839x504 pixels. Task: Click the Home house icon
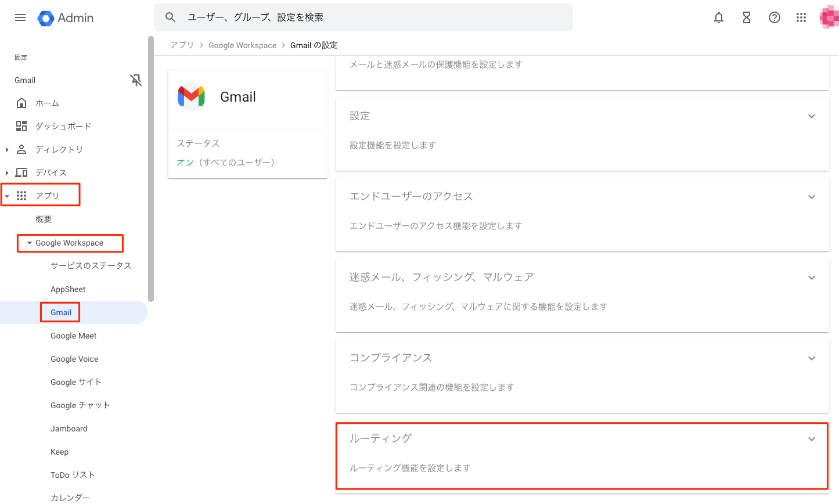point(21,103)
